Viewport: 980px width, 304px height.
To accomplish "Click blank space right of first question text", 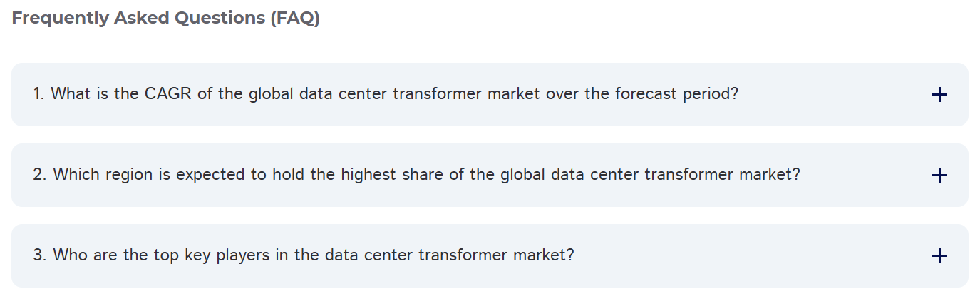I will click(834, 94).
